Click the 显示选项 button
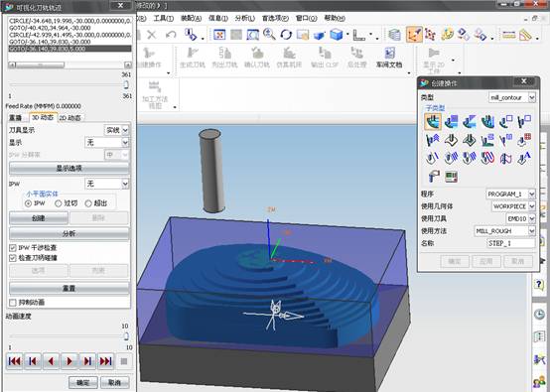Viewport: 550px width, 392px height. point(69,169)
